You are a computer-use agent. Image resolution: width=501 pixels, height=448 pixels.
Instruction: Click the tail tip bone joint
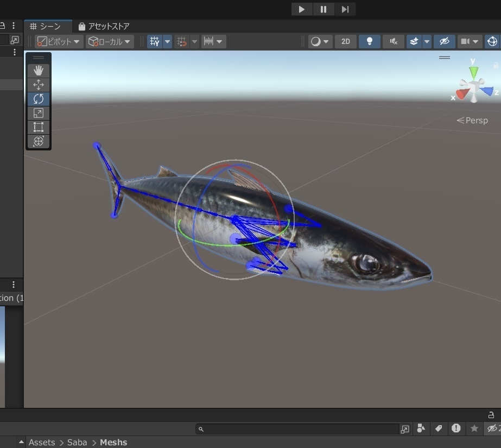tap(97, 146)
